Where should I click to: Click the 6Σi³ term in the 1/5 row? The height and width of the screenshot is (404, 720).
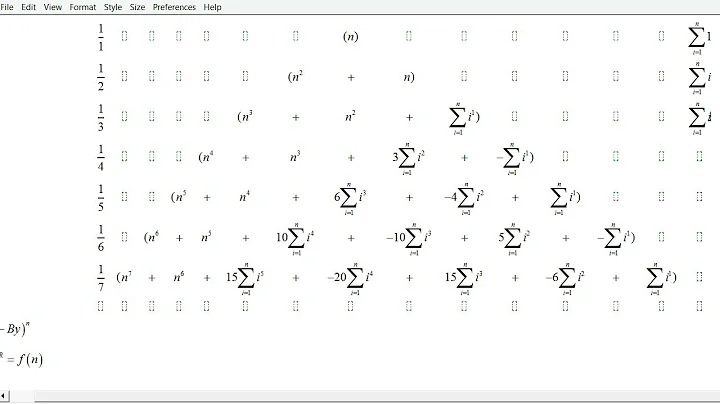click(x=350, y=199)
